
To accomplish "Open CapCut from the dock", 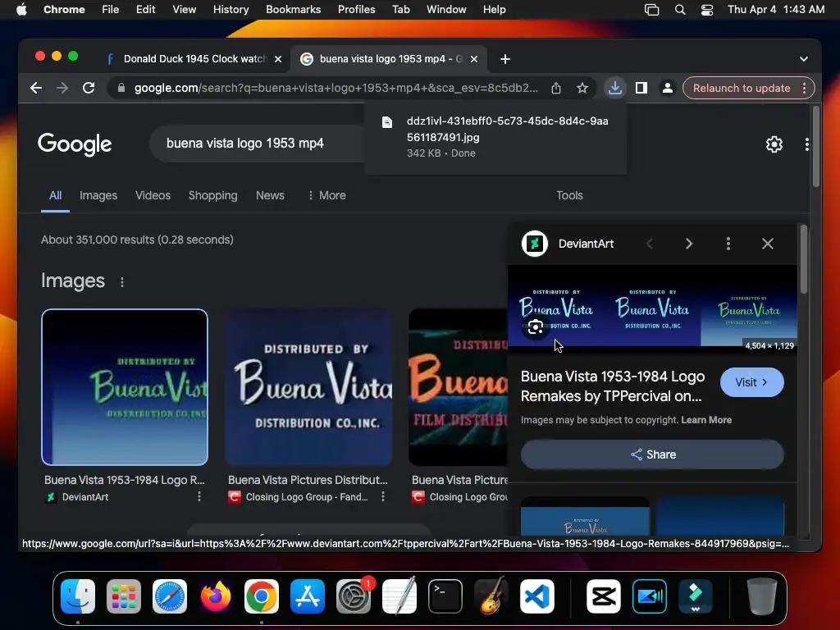I will 603,596.
